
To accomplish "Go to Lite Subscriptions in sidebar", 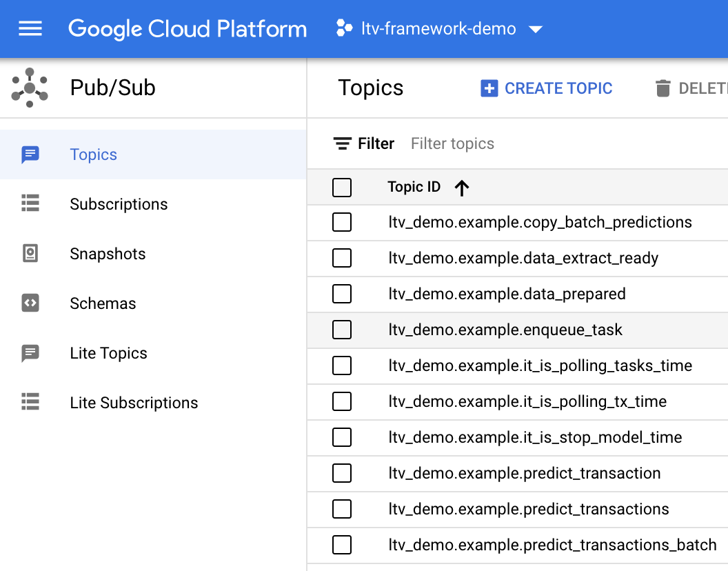I will pyautogui.click(x=153, y=403).
